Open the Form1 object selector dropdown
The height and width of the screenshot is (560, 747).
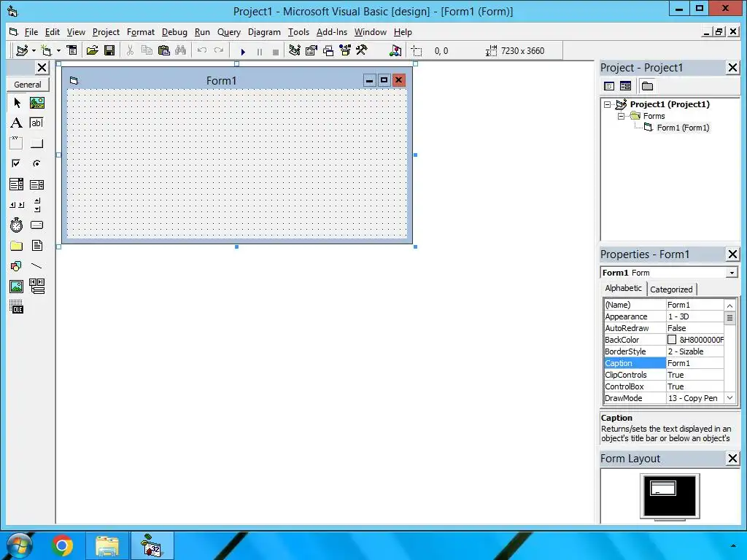[731, 273]
